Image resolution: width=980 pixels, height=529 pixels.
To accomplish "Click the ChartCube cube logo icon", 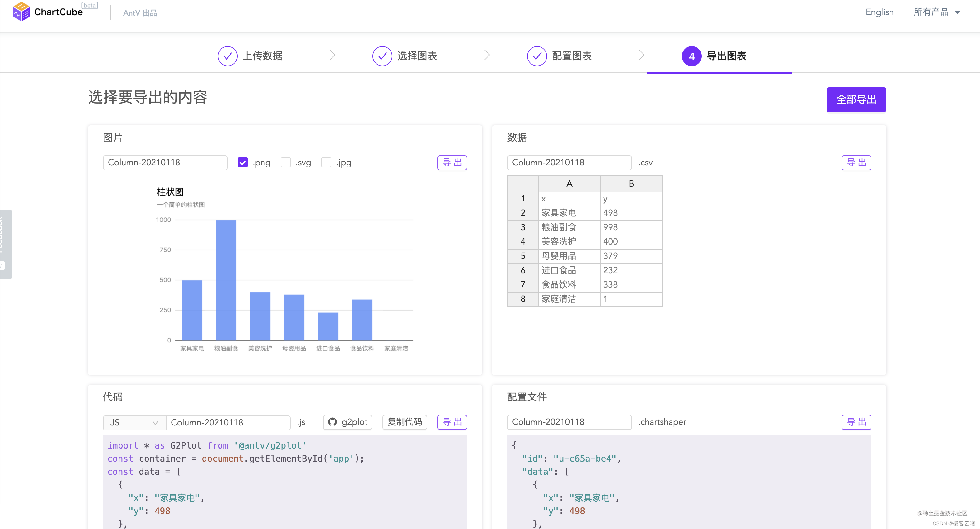I will click(21, 12).
